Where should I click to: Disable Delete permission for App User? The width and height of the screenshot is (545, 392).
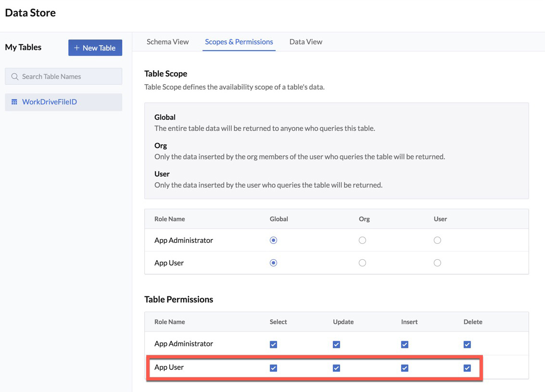click(x=467, y=368)
